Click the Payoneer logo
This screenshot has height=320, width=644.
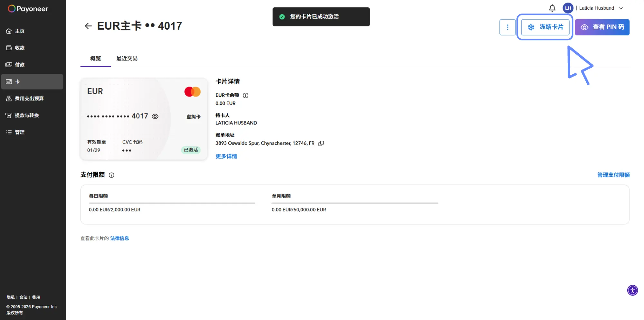(28, 9)
